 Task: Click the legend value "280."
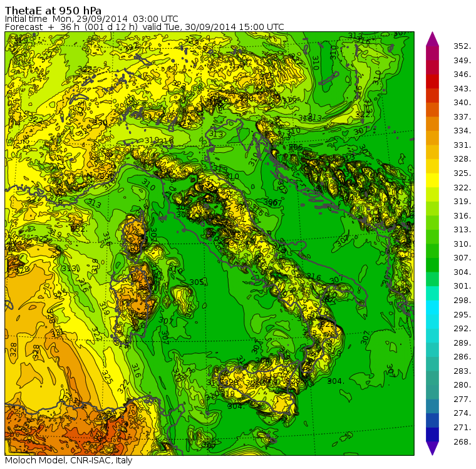click(x=462, y=385)
